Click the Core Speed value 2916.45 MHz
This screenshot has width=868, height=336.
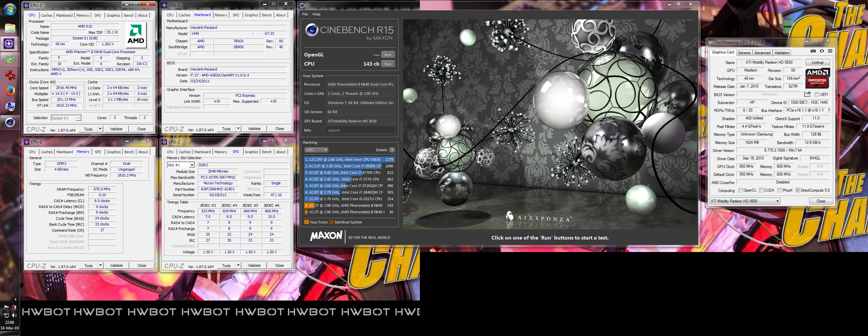click(66, 88)
